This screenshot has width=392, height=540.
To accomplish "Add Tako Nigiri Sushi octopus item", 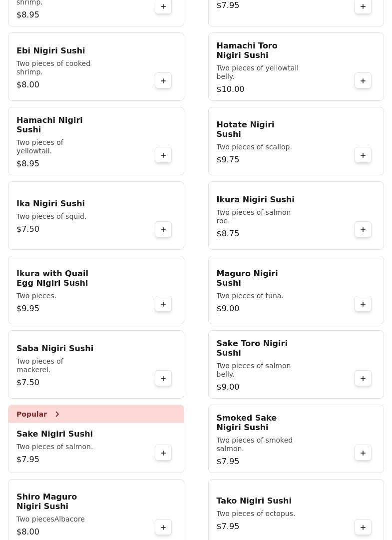I will [x=363, y=528].
